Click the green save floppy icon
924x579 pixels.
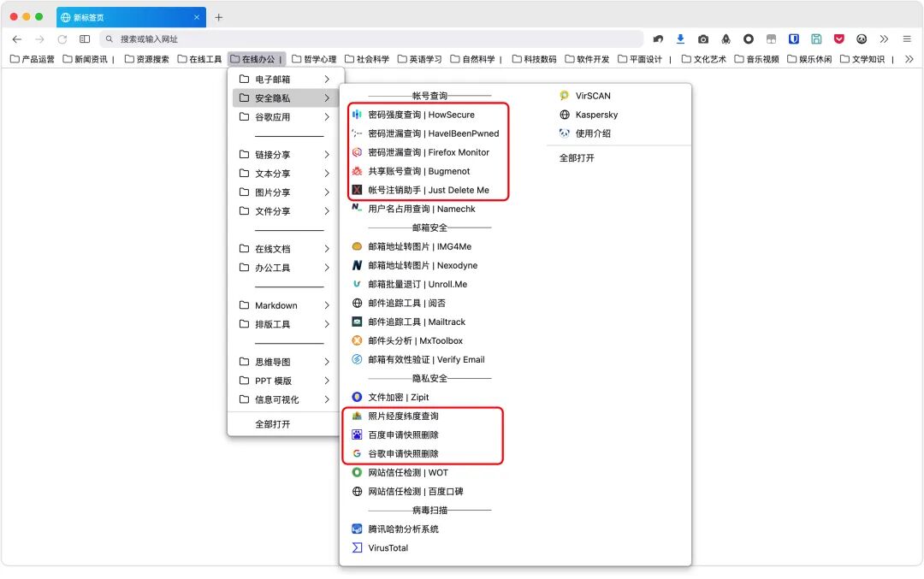point(816,38)
